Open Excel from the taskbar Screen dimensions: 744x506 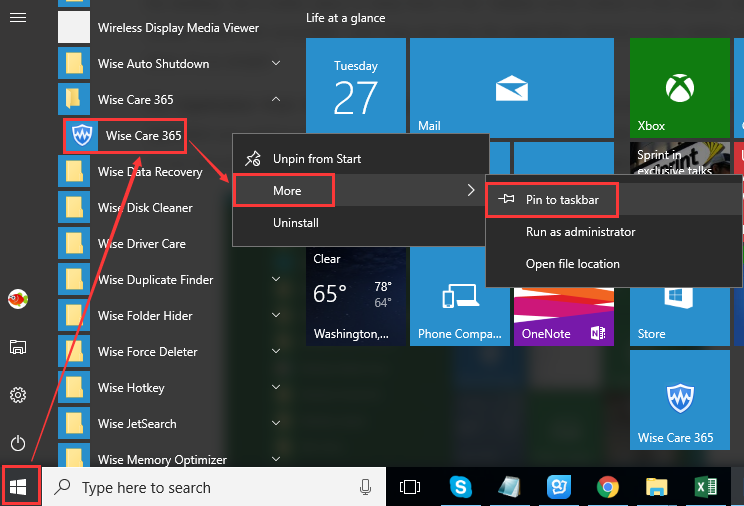706,487
